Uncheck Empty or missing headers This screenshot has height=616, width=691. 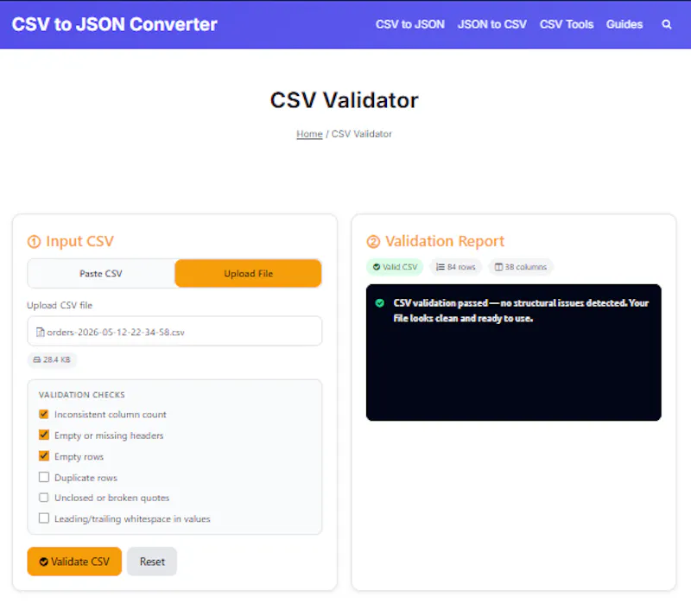44,435
